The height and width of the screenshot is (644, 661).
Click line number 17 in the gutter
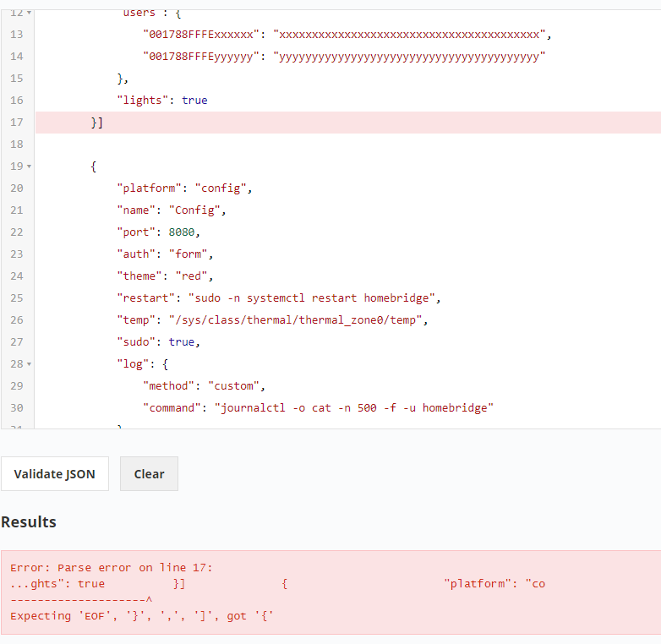click(17, 123)
